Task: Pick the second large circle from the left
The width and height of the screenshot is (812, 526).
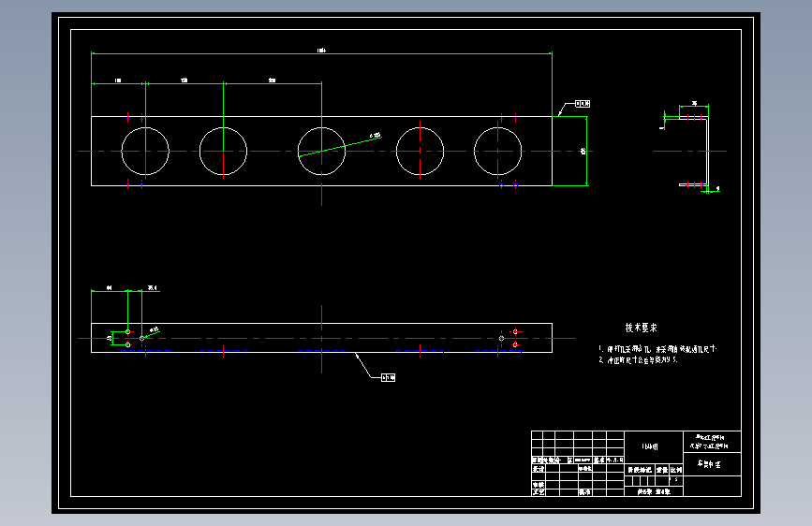Action: tap(223, 152)
